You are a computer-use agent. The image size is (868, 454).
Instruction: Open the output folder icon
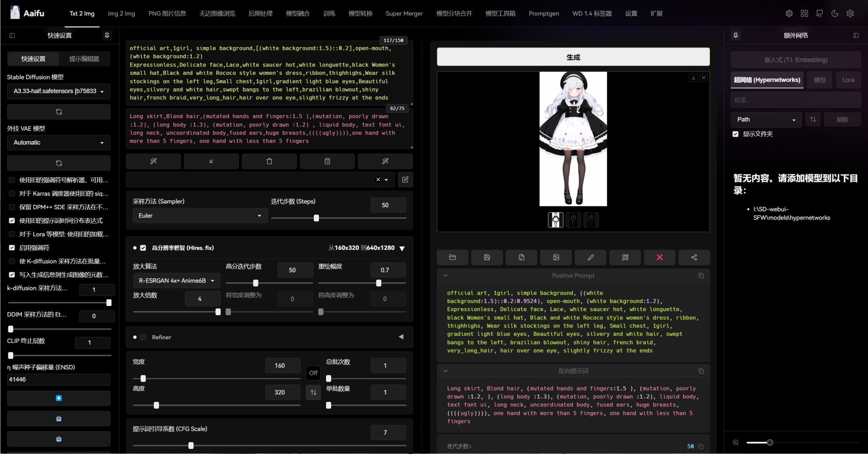click(x=452, y=257)
